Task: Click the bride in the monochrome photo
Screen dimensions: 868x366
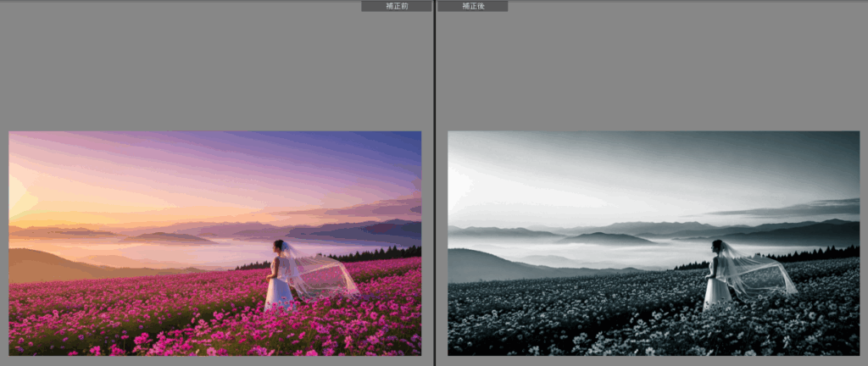Action: pos(716,280)
